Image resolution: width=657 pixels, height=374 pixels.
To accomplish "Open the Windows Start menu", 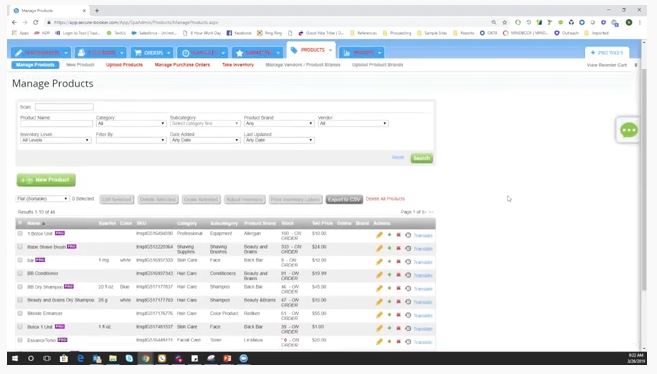I will (x=15, y=359).
